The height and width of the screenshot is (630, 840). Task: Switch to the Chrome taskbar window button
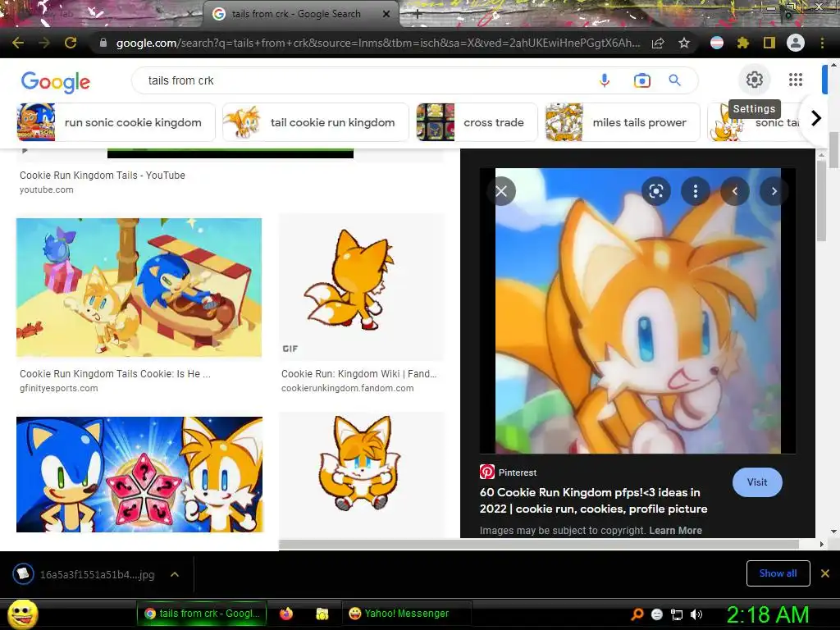point(202,614)
